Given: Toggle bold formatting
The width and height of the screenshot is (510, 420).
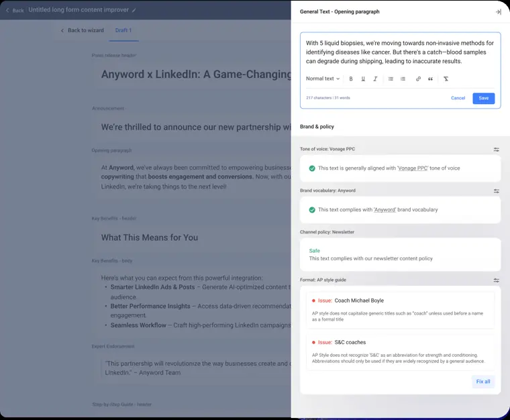Looking at the screenshot, I should click(350, 79).
